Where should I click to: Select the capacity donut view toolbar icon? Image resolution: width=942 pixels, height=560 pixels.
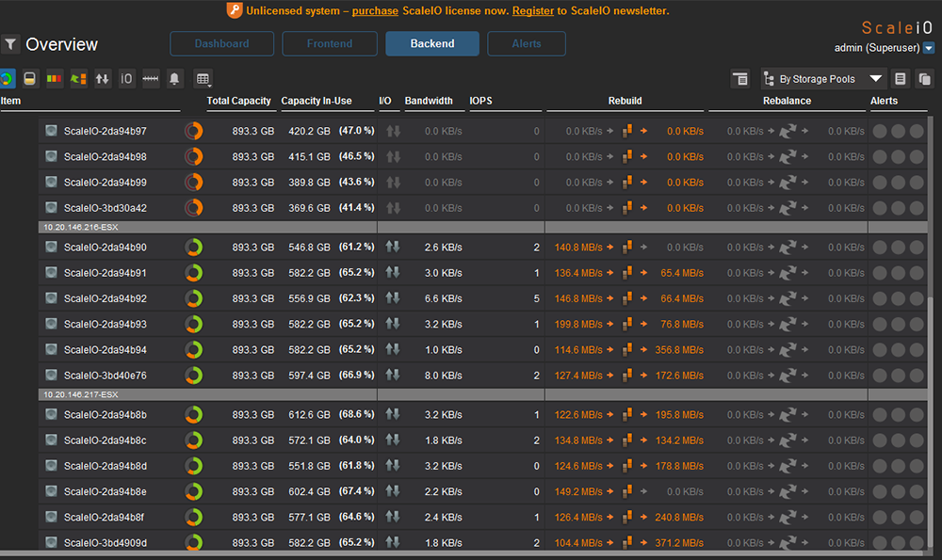(7, 79)
